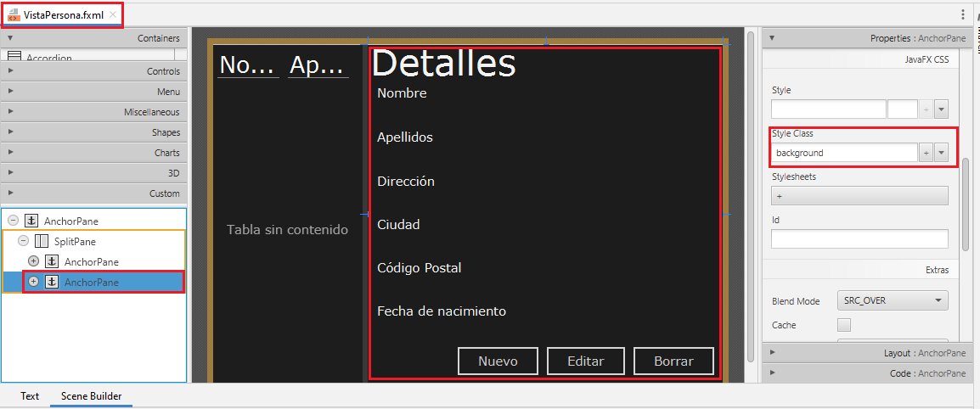Expand the 3D library section
This screenshot has width=980, height=409.
coord(93,173)
